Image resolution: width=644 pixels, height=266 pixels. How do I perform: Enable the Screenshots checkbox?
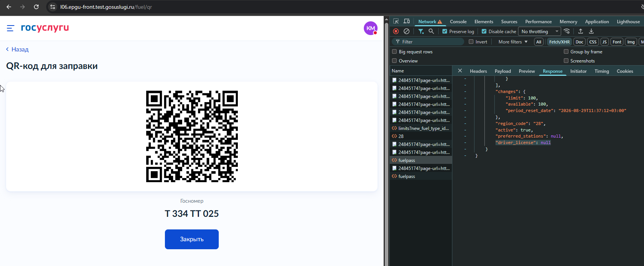(566, 61)
